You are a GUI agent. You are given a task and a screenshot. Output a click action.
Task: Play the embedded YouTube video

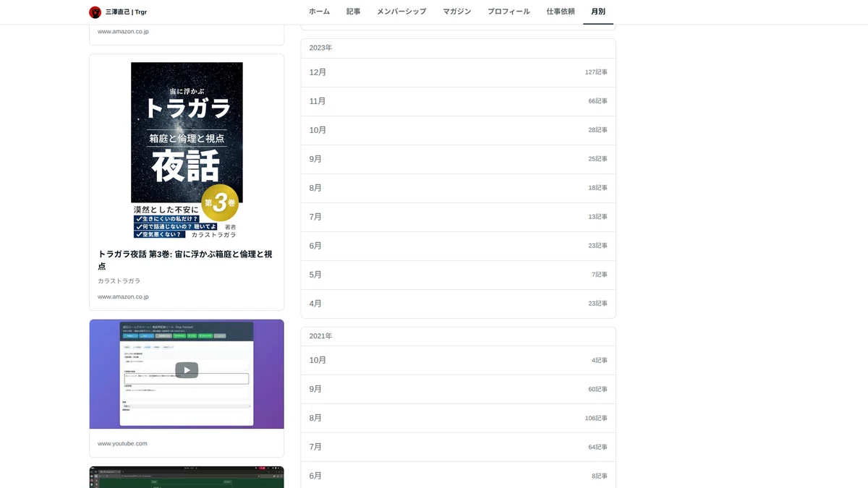(x=187, y=370)
